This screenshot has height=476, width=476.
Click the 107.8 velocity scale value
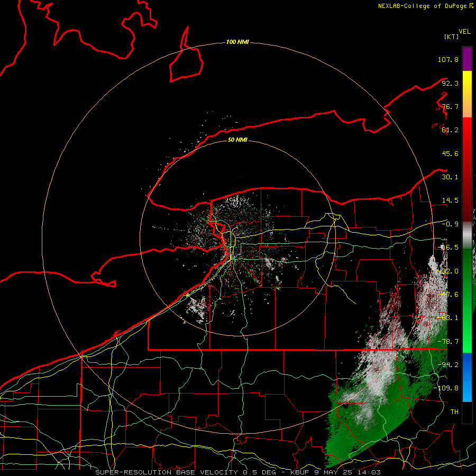click(x=448, y=59)
